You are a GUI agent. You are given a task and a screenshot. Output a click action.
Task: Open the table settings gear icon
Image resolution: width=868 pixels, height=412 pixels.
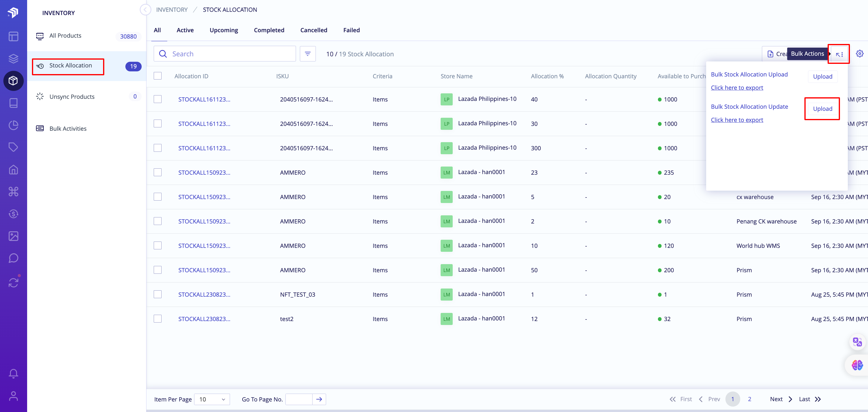click(860, 54)
